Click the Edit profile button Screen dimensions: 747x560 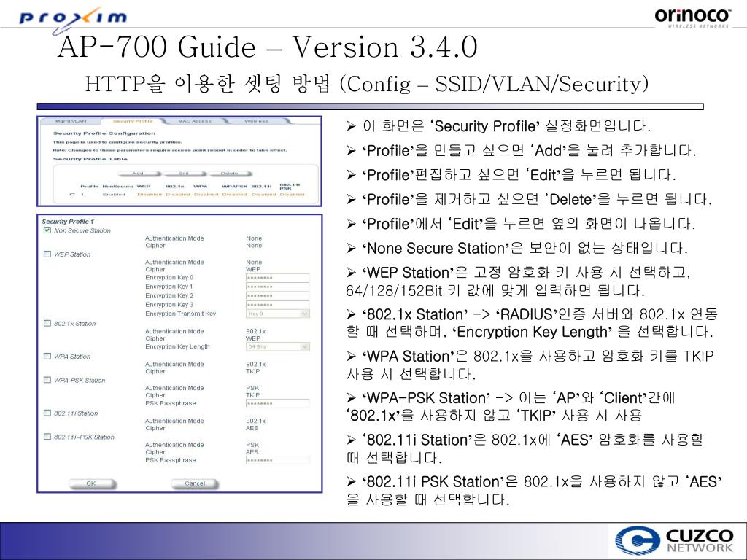[183, 174]
